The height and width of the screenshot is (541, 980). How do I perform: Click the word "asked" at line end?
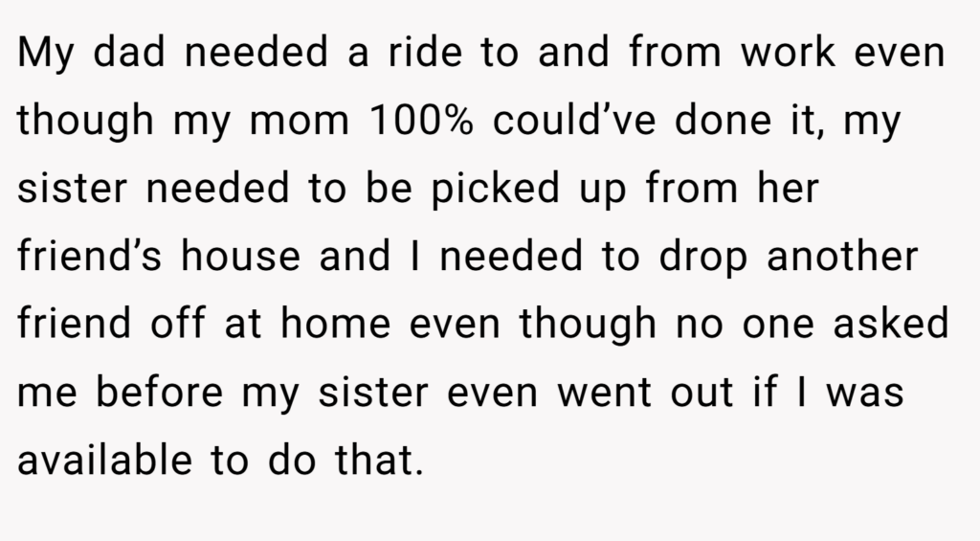coord(891,324)
